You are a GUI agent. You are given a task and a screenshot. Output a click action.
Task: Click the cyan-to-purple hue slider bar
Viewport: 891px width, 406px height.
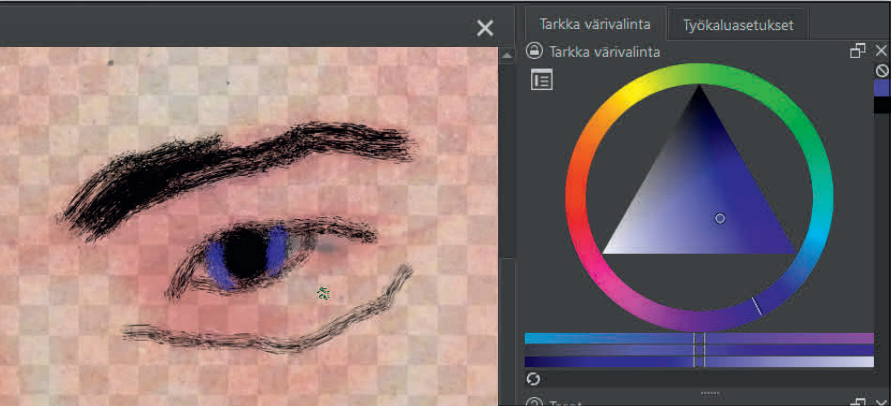[x=699, y=338]
